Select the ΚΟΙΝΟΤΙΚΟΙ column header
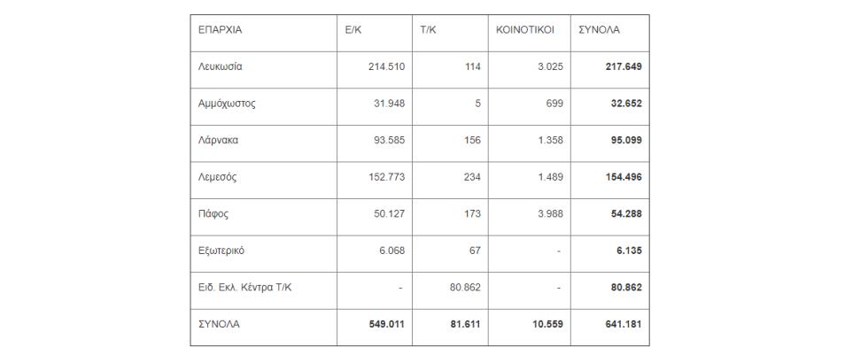Screen dimensions: 868x347 [524, 30]
